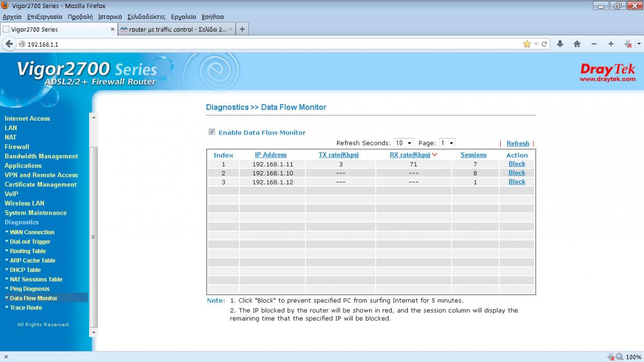The width and height of the screenshot is (644, 362).
Task: Click the DrayTek logo
Action: (x=608, y=70)
